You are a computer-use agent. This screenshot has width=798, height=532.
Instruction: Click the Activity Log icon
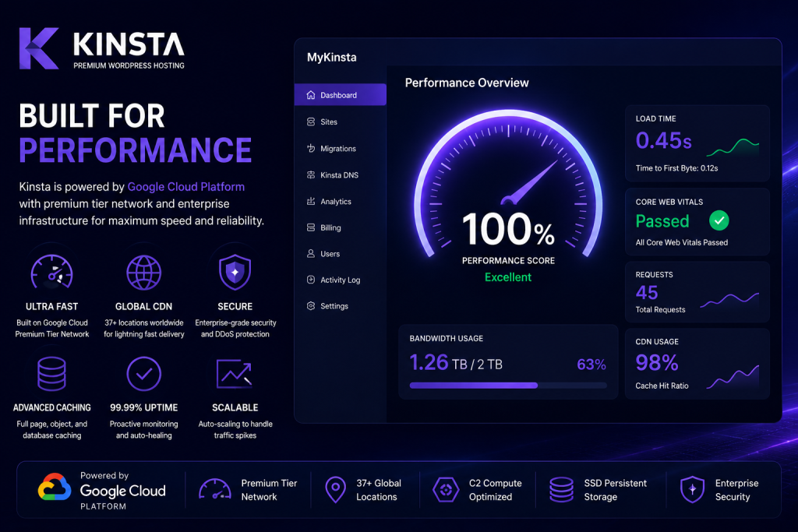(311, 279)
